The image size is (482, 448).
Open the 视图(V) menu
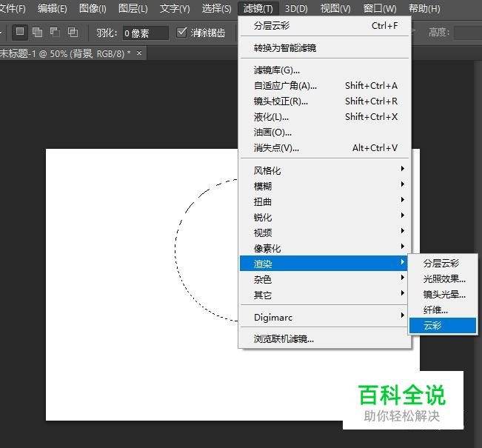coord(335,8)
